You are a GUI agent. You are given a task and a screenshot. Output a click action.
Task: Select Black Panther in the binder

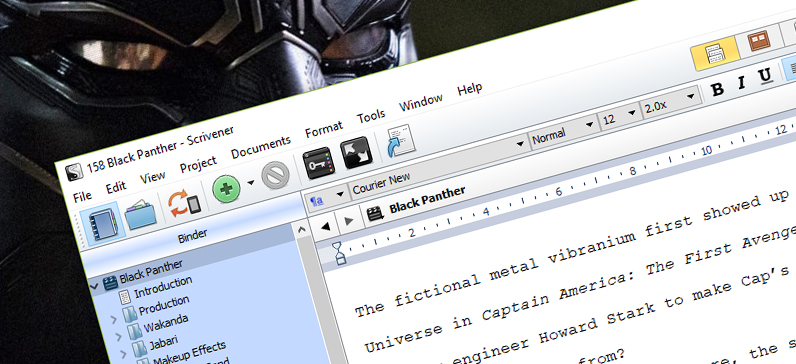click(x=151, y=271)
